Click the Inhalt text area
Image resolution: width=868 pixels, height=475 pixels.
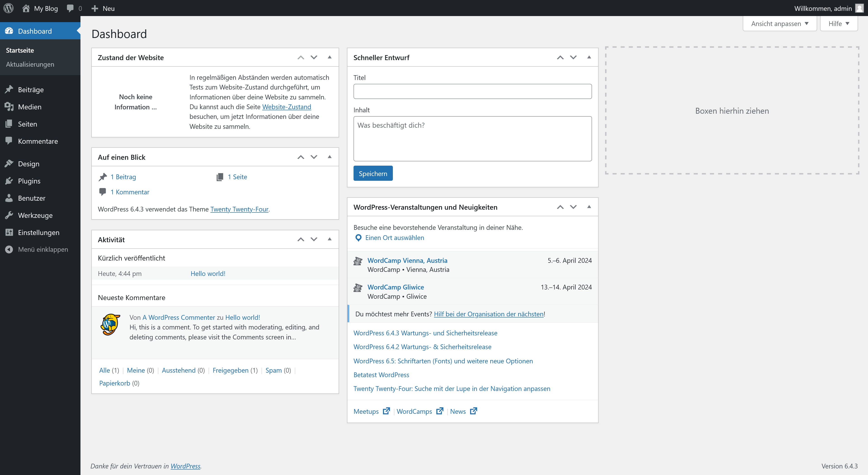click(x=472, y=139)
